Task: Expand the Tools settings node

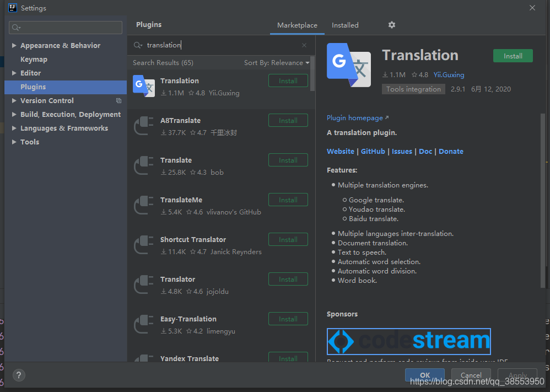Action: pyautogui.click(x=14, y=142)
